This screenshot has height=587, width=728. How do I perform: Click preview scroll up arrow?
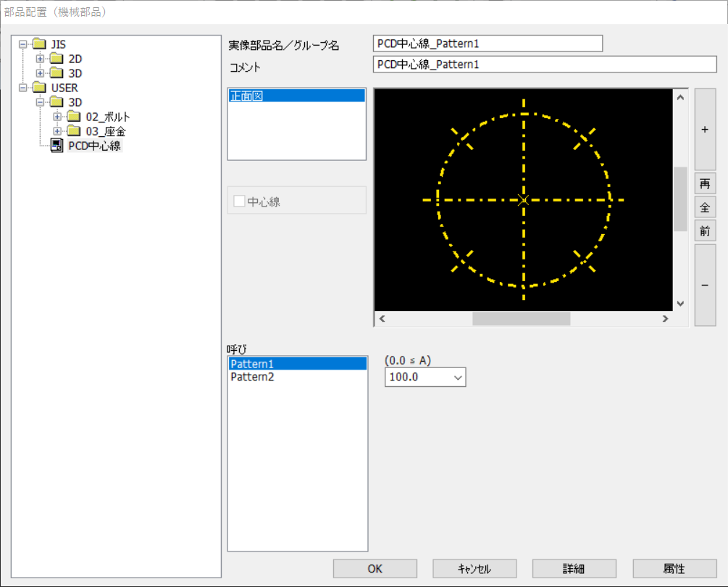(681, 98)
